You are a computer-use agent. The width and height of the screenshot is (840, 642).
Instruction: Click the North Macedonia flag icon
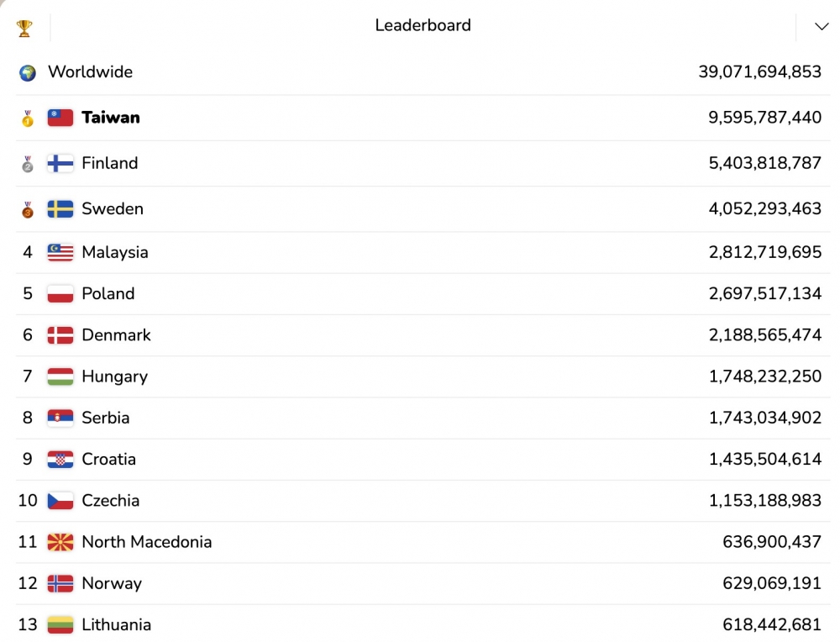[60, 542]
